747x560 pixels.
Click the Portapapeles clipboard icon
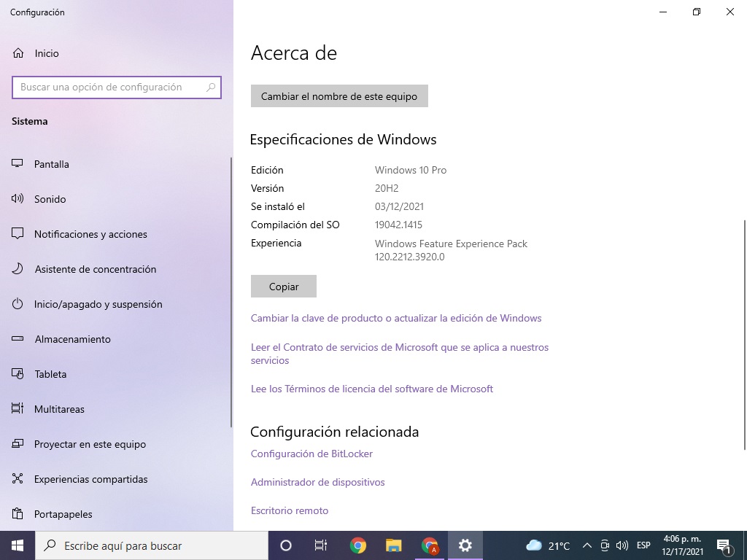(x=18, y=514)
